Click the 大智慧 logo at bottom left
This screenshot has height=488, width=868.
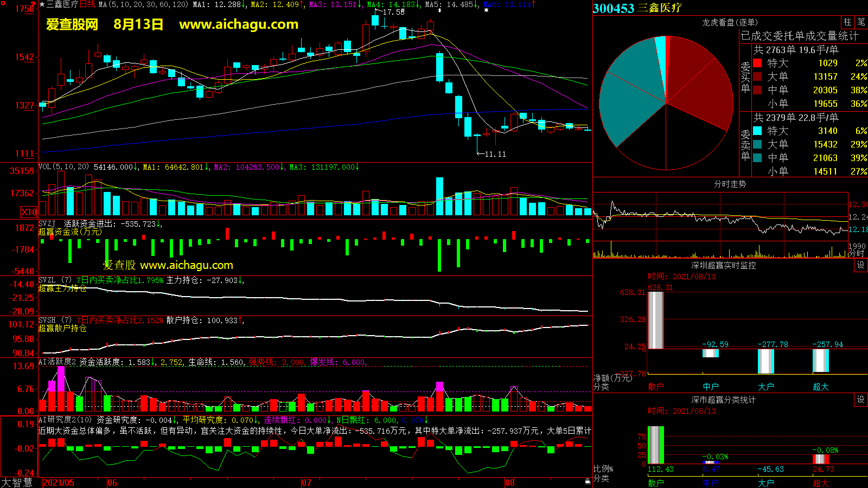pos(17,483)
